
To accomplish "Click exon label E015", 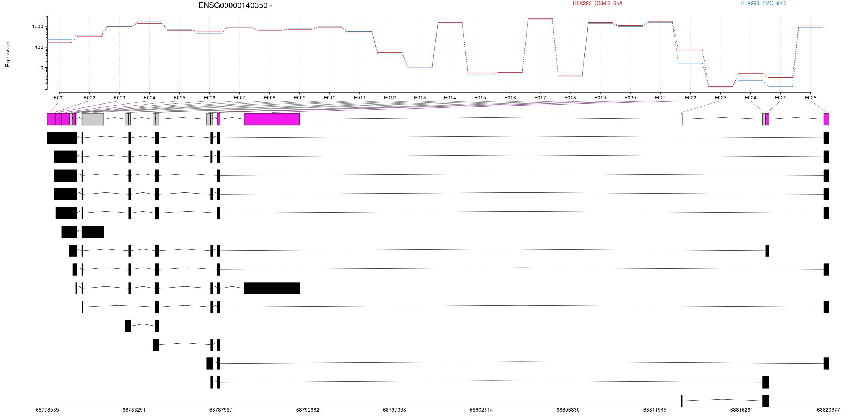I will pos(480,98).
